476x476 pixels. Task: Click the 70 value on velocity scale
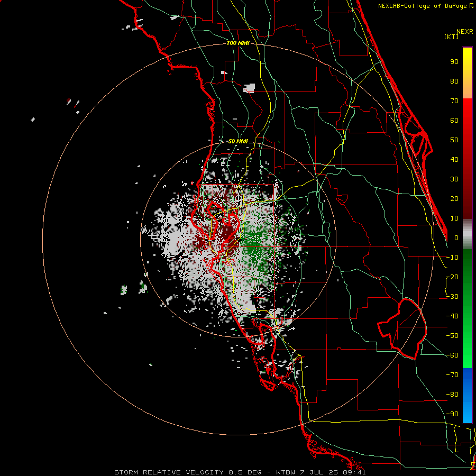pyautogui.click(x=454, y=101)
